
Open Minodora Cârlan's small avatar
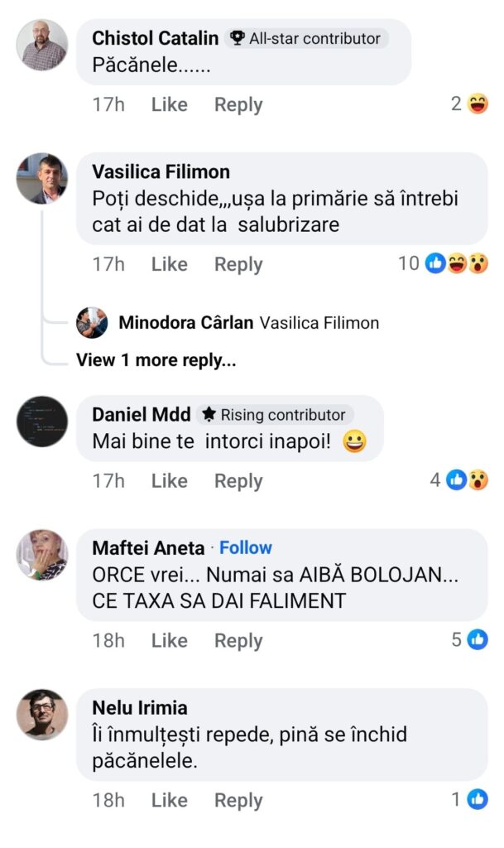pos(92,323)
